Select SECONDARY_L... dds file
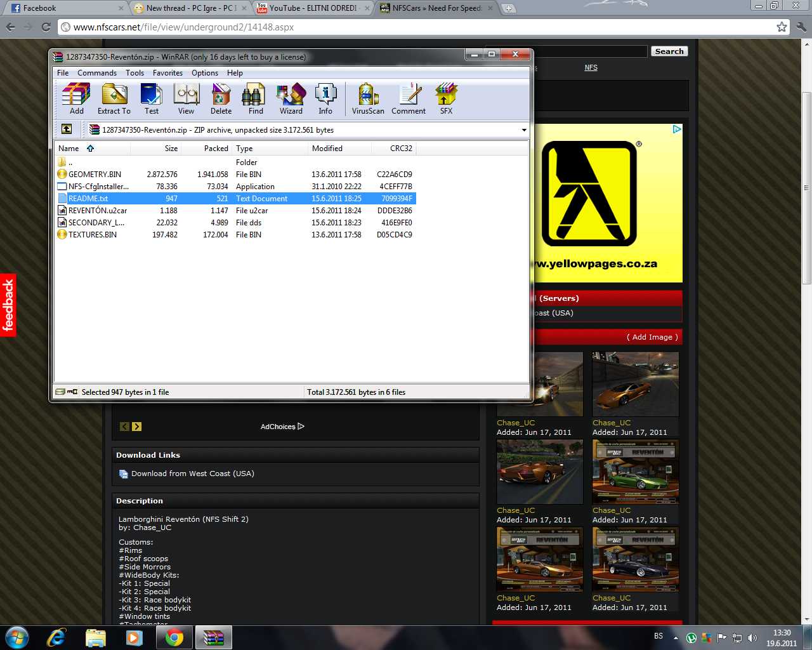Viewport: 812px width, 650px height. pos(235,222)
